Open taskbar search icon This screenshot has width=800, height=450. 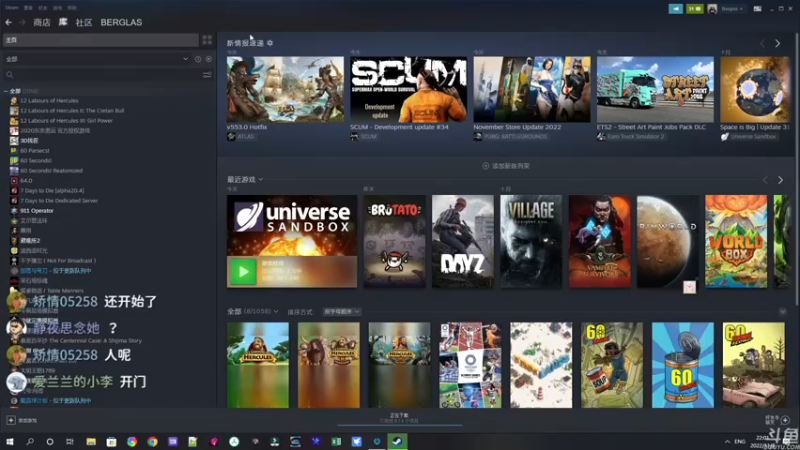[30, 441]
